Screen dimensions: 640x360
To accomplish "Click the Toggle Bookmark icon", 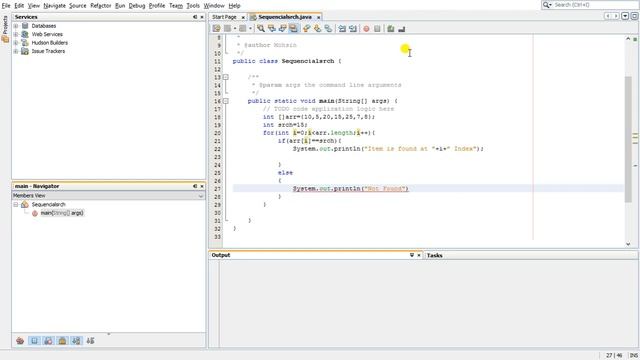I will pos(328,29).
